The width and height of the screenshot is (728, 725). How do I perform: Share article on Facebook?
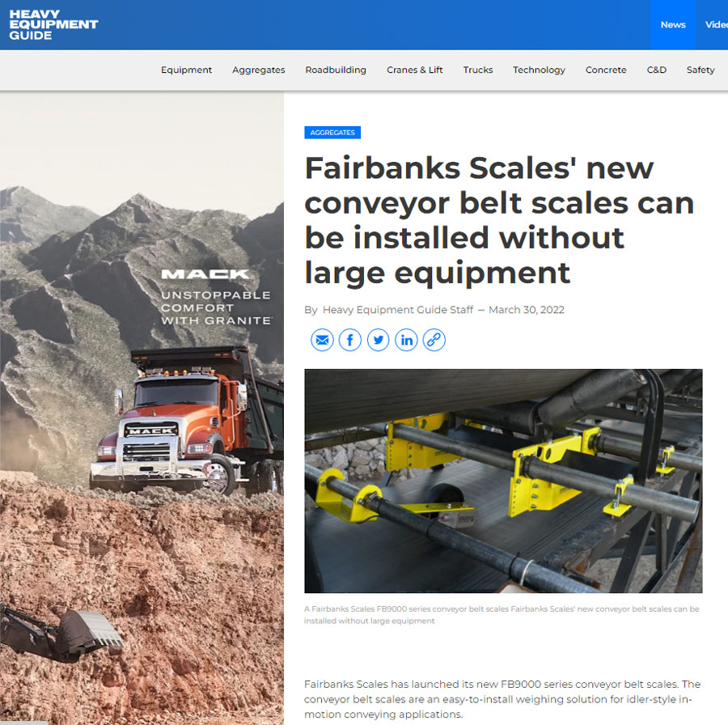pos(350,340)
